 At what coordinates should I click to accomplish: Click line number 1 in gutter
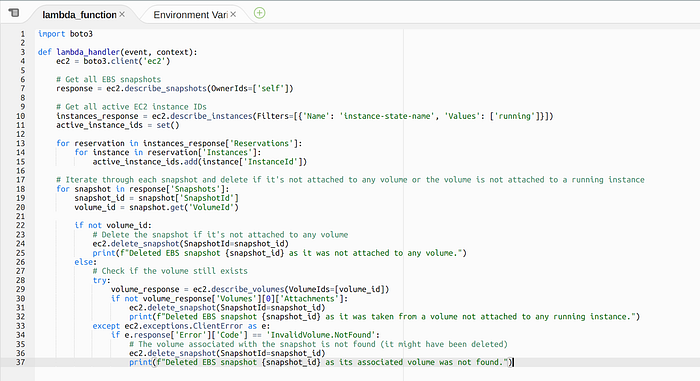click(23, 34)
